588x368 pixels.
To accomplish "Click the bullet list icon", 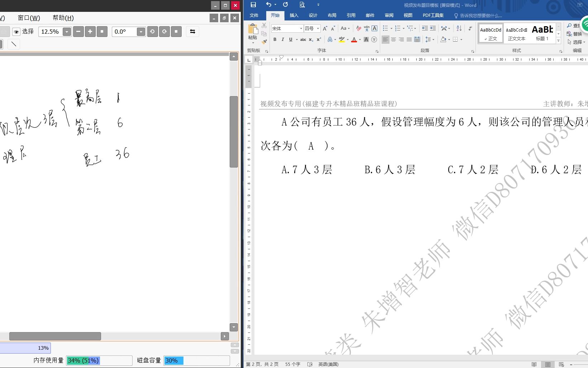I will (385, 28).
